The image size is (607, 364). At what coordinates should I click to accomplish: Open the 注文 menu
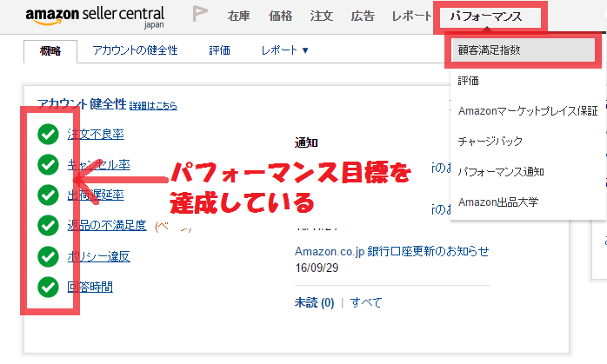coord(321,16)
